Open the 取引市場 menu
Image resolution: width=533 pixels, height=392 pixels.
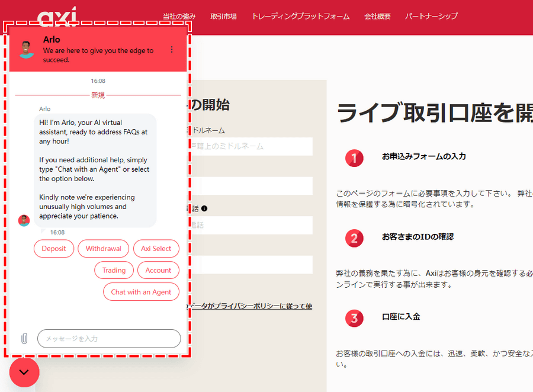pyautogui.click(x=223, y=17)
